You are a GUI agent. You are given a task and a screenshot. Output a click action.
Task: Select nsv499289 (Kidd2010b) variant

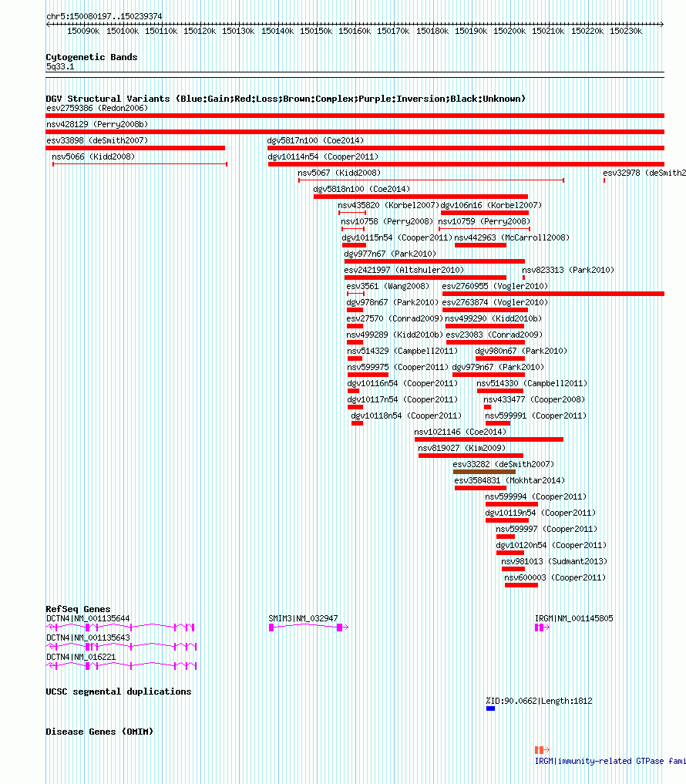(395, 335)
